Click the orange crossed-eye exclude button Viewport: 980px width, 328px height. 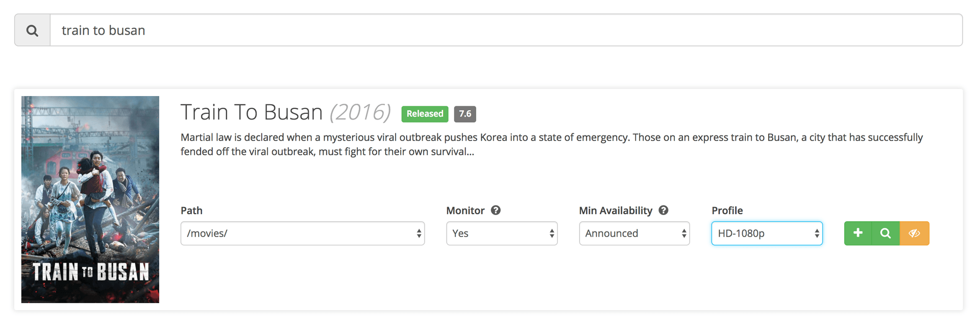914,233
